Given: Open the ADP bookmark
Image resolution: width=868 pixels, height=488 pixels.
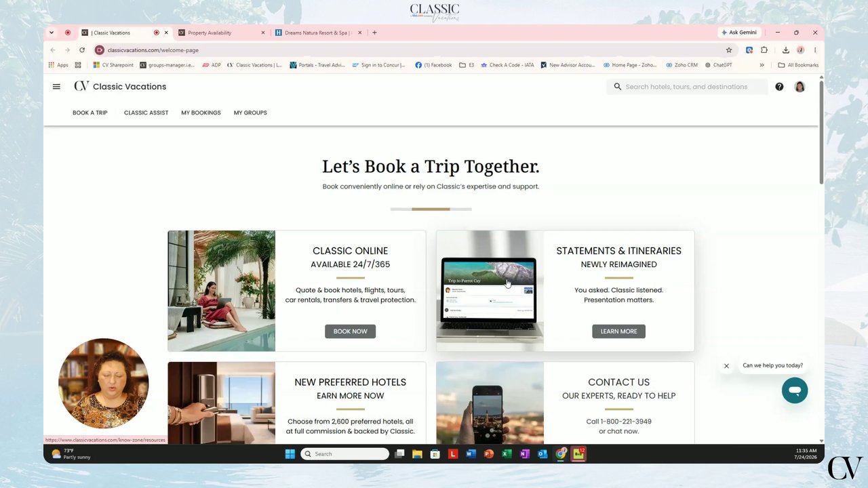Looking at the screenshot, I should [212, 65].
